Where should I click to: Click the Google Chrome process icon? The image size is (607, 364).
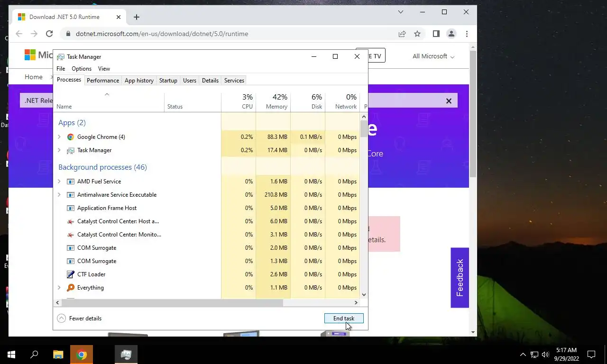tap(71, 137)
